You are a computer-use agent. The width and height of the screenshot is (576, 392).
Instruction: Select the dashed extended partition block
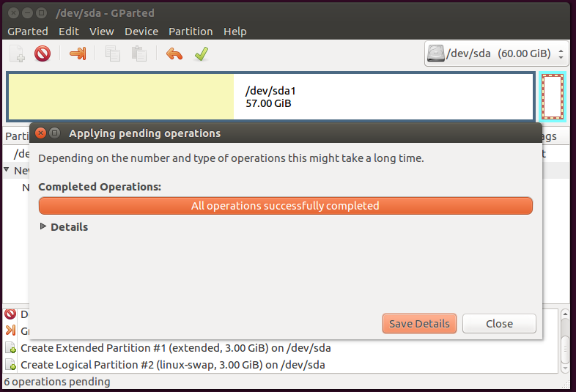[x=553, y=97]
